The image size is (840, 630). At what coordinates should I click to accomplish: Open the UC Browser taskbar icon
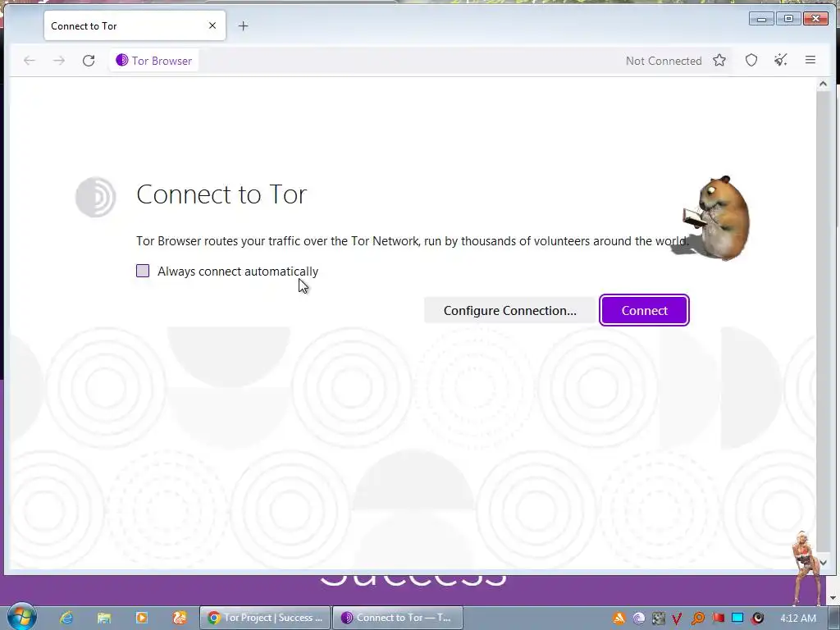[180, 618]
